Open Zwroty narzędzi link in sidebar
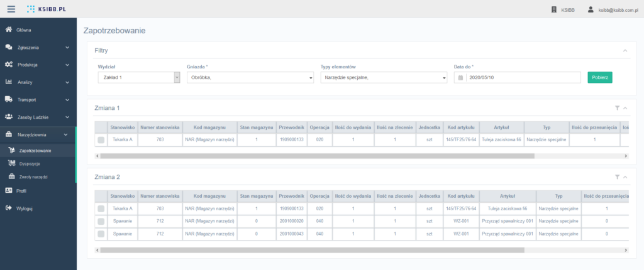This screenshot has width=644, height=270. click(x=33, y=176)
